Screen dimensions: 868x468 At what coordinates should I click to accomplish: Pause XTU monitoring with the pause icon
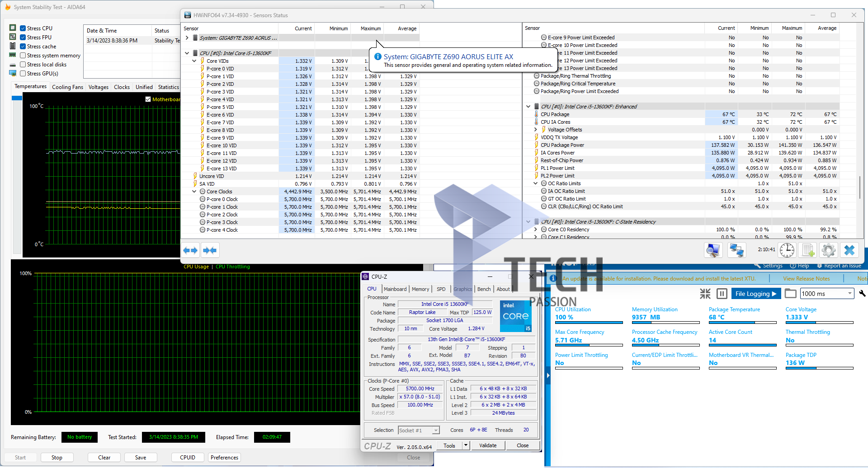coord(722,294)
